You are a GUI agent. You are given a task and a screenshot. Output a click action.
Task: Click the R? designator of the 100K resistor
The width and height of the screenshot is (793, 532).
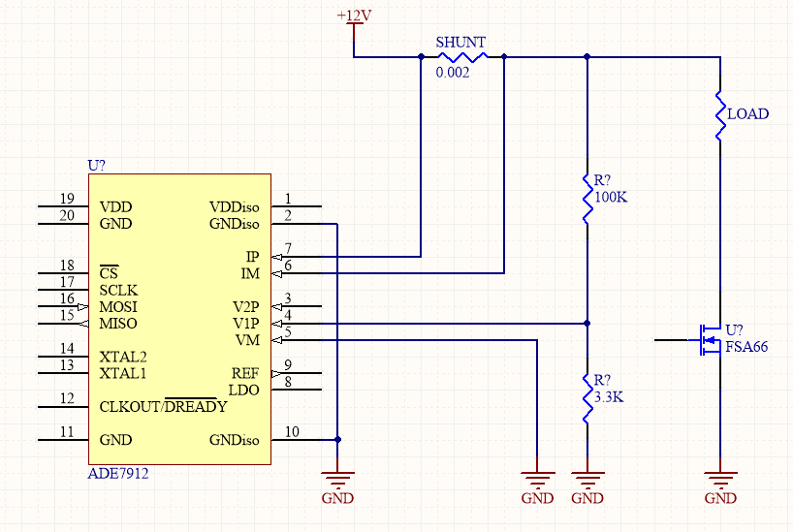(x=602, y=180)
